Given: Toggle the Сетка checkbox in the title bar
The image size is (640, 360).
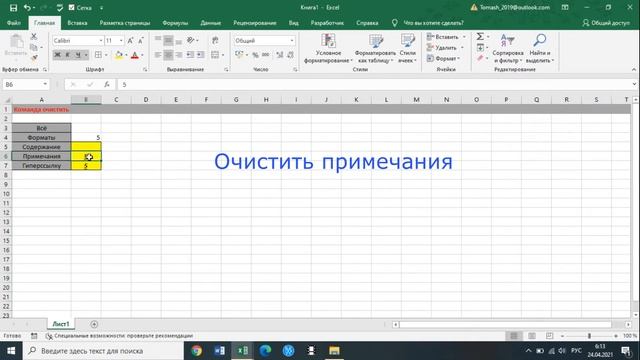Looking at the screenshot, I should point(72,8).
